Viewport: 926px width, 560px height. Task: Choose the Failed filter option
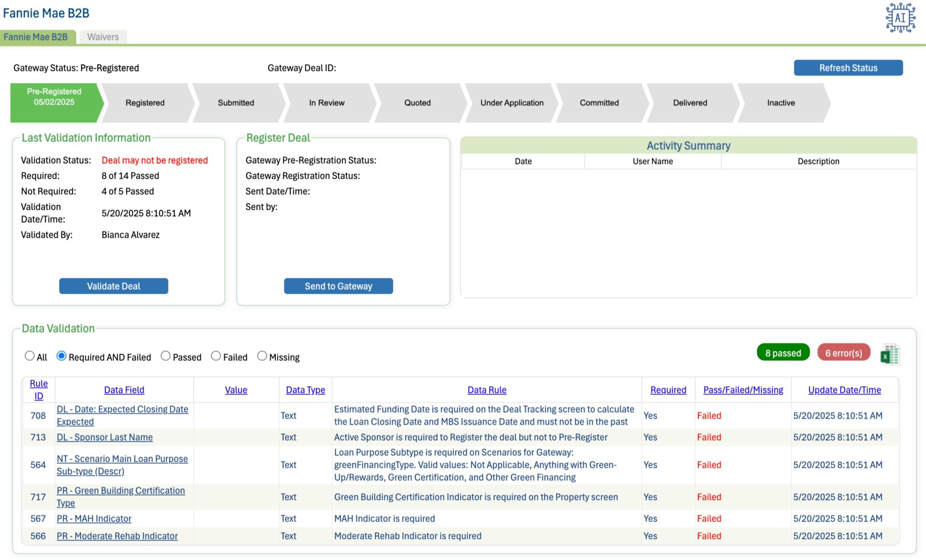click(216, 356)
